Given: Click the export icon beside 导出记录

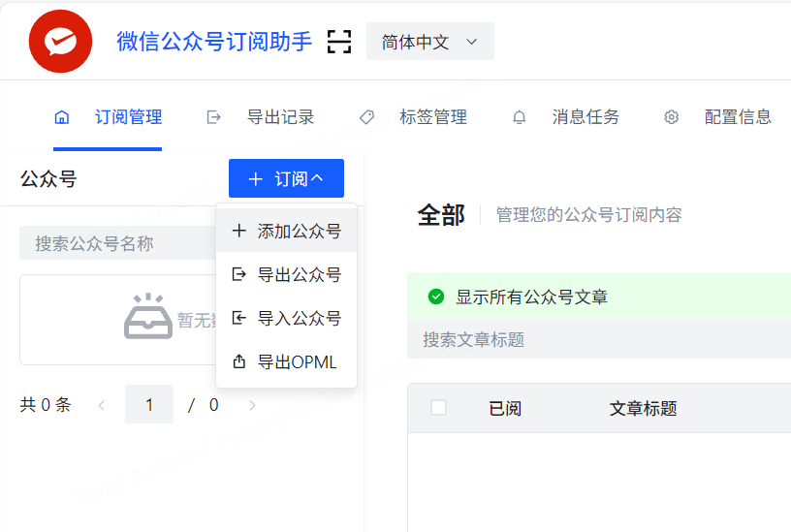Looking at the screenshot, I should (214, 117).
